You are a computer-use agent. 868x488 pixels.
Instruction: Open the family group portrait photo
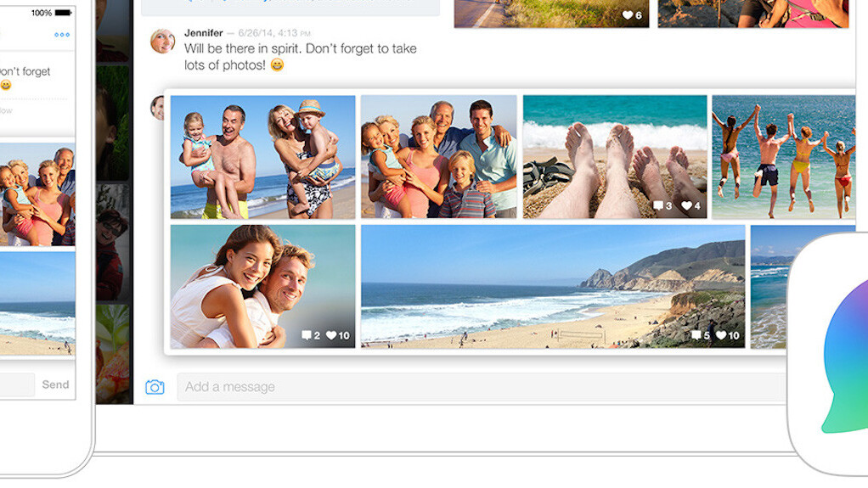pos(438,157)
